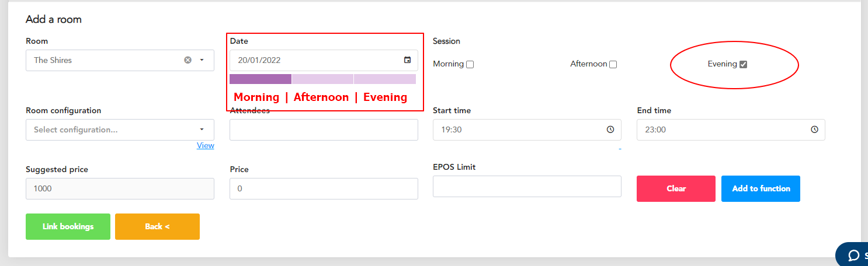Screen dimensions: 868x266
Task: Tick the Morning session checkbox
Action: point(470,65)
